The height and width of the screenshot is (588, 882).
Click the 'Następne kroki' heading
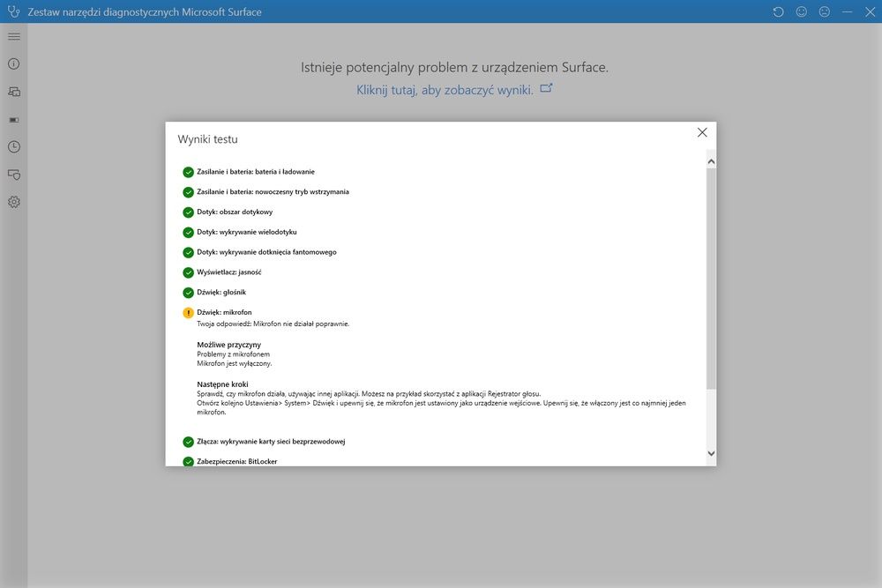click(x=222, y=384)
